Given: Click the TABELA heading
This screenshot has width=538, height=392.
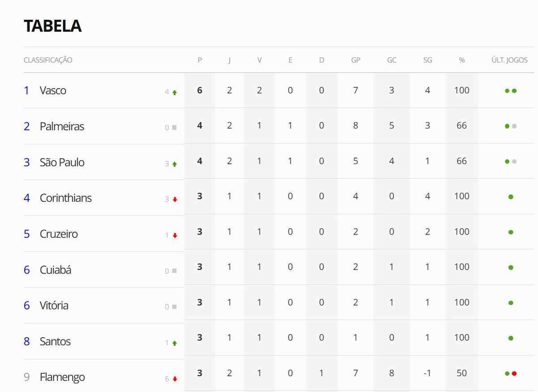Looking at the screenshot, I should (x=52, y=26).
